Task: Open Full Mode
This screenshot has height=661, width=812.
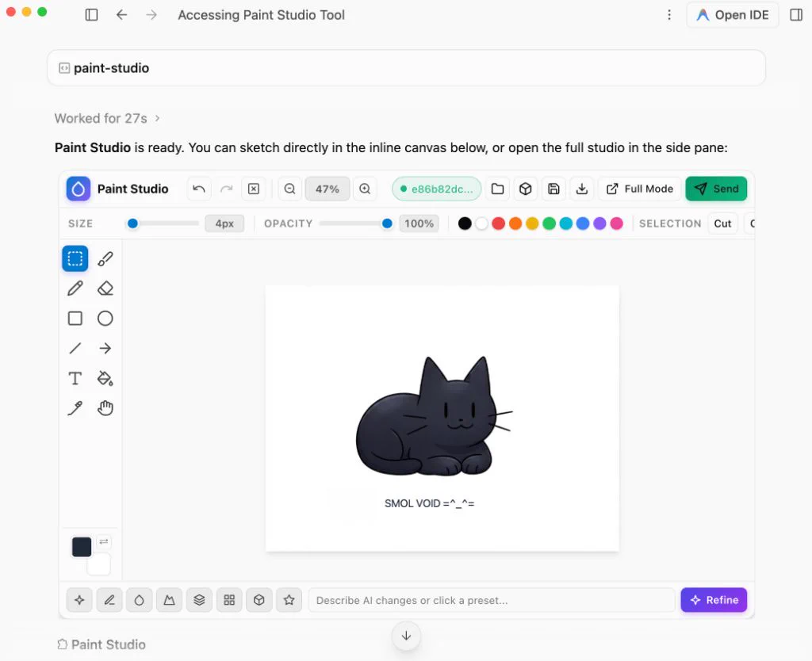Action: 640,189
